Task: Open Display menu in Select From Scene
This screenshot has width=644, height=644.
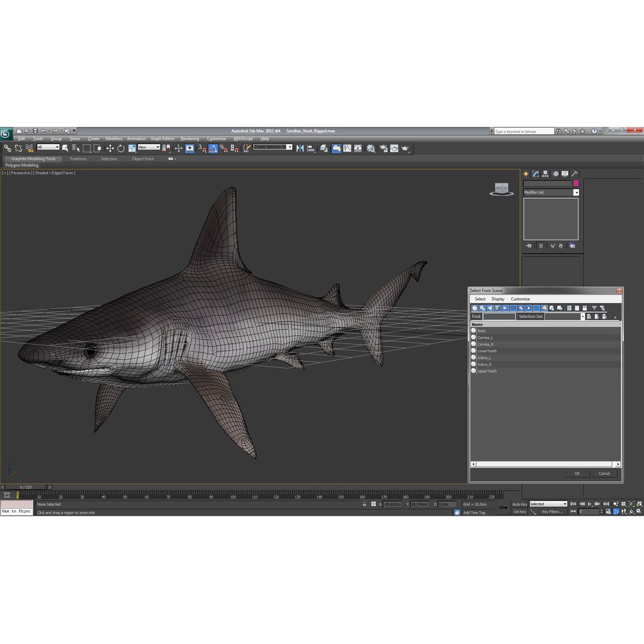Action: click(498, 299)
